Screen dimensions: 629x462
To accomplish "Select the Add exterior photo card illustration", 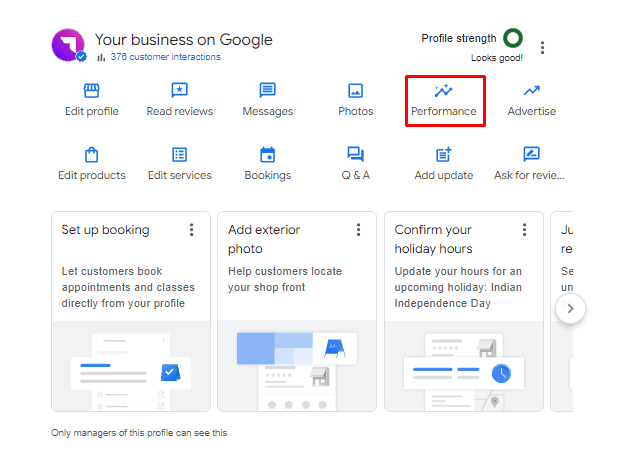I will [297, 366].
